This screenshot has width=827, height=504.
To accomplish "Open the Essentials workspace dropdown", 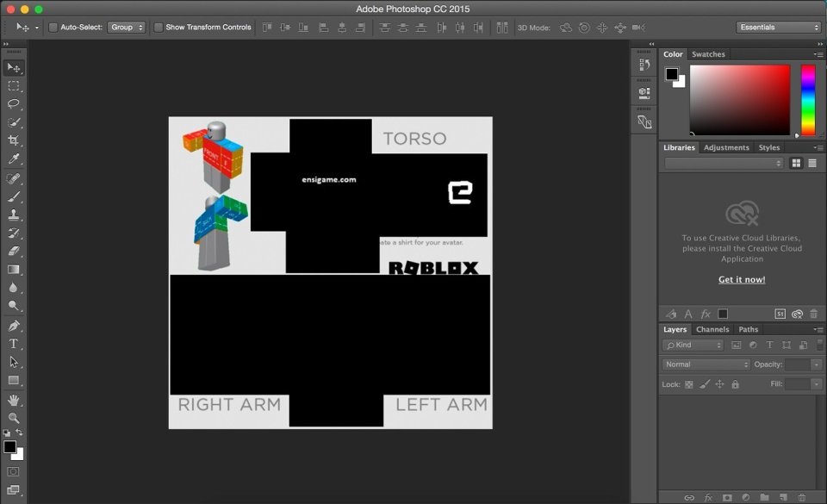I will pyautogui.click(x=779, y=28).
